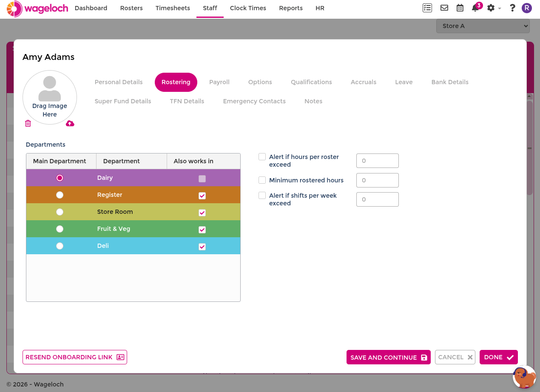Open Reports in top navigation

coord(291,8)
